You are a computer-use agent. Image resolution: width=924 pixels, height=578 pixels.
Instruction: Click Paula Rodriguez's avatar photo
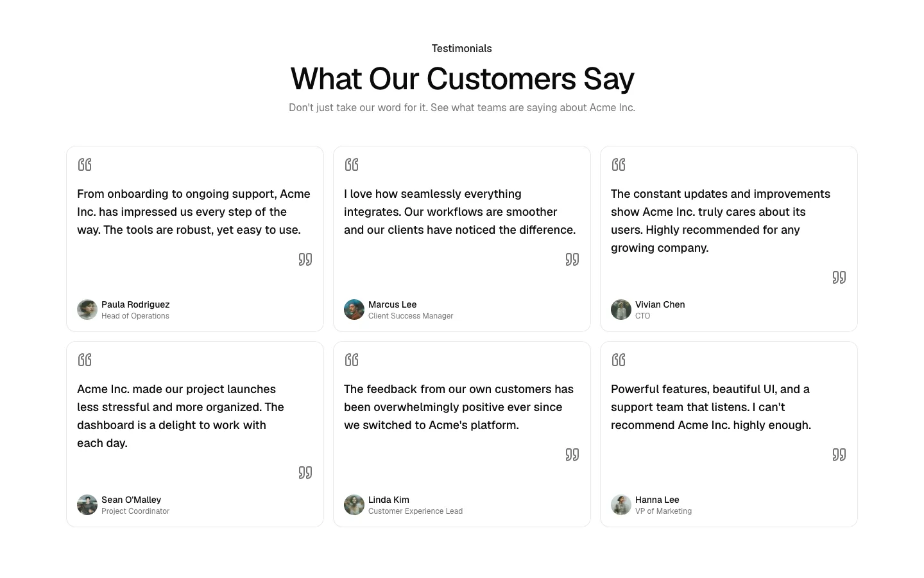point(87,310)
